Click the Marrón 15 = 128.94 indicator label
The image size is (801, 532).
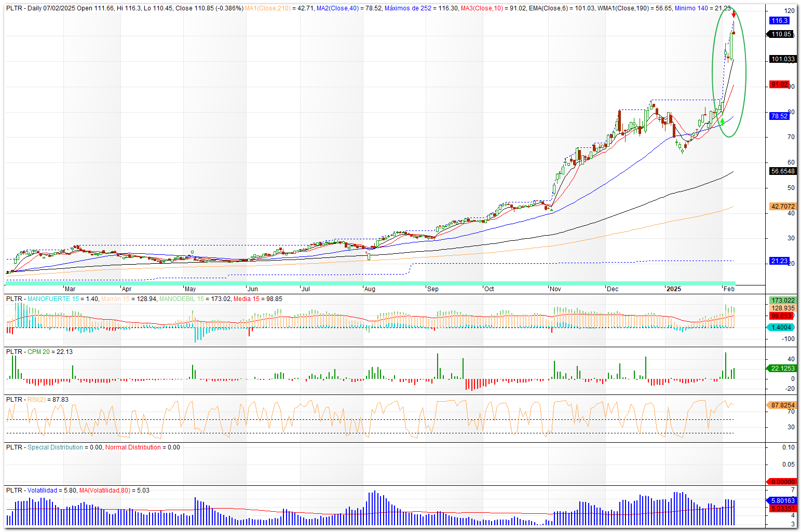click(129, 299)
